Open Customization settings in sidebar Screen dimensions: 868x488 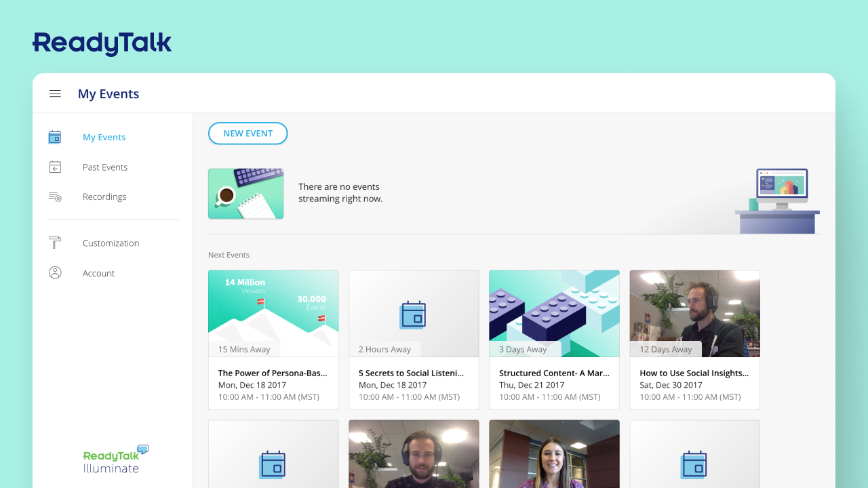click(x=111, y=243)
